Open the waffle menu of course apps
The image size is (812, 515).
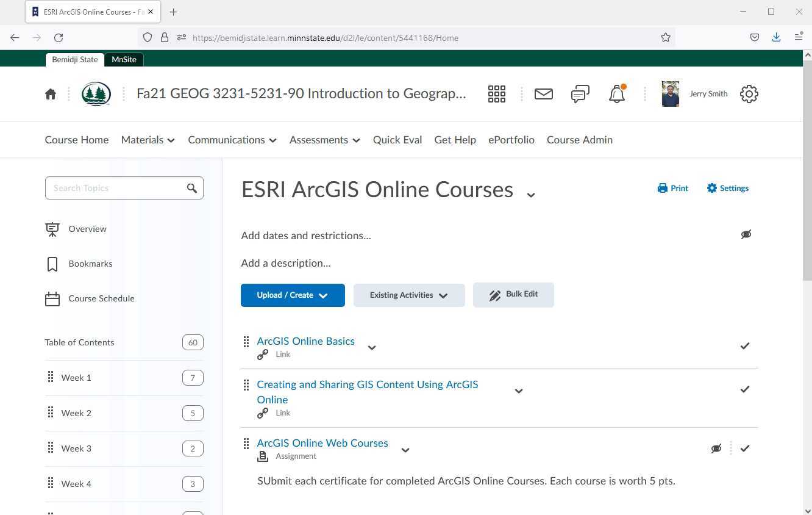click(497, 93)
